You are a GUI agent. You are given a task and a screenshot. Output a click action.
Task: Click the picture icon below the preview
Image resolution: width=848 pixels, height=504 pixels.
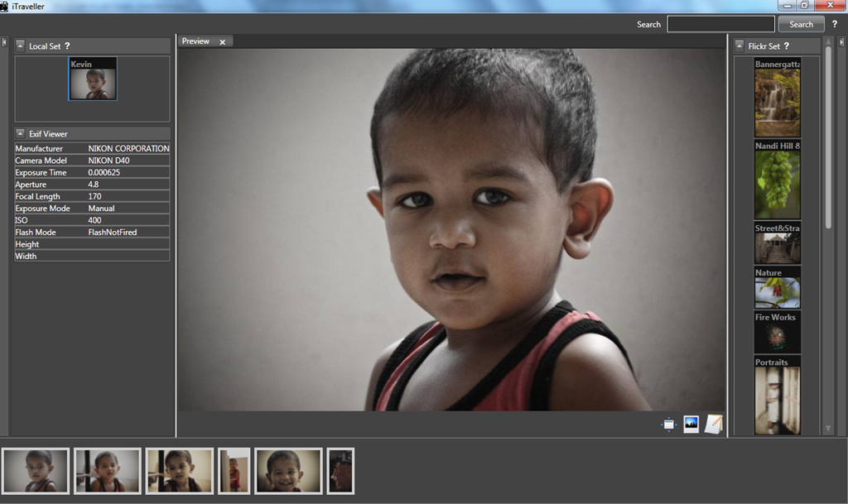pyautogui.click(x=691, y=425)
